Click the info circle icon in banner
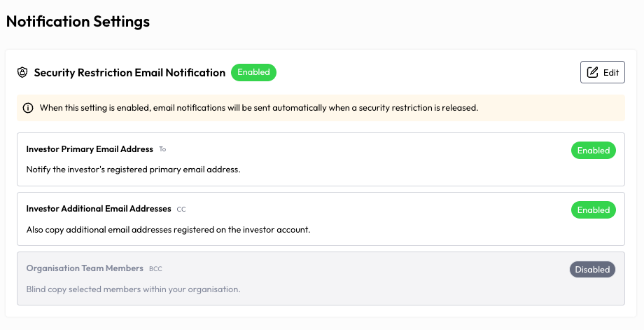The image size is (644, 330). click(x=28, y=108)
